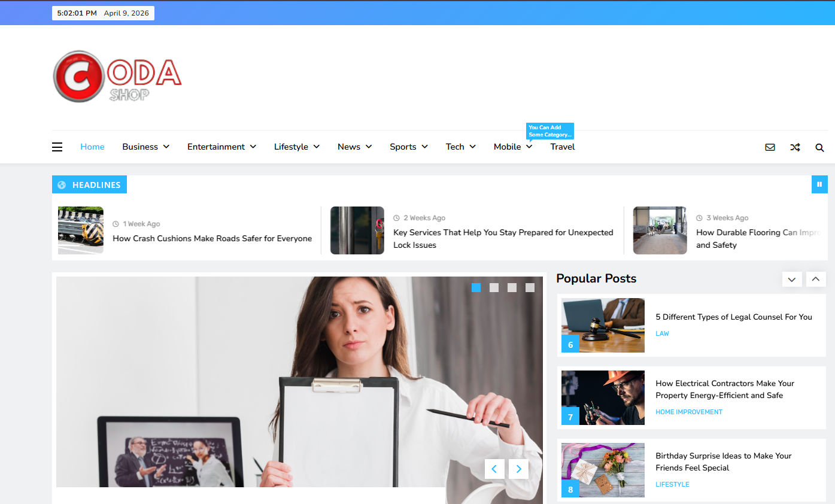835x504 pixels.
Task: Open the lock and key thumbnail
Action: pyautogui.click(x=357, y=230)
